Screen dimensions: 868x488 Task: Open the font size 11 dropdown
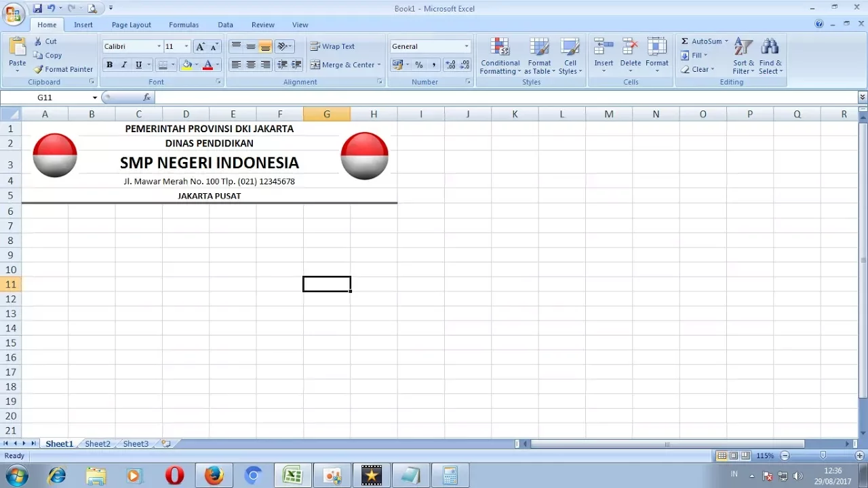tap(186, 47)
